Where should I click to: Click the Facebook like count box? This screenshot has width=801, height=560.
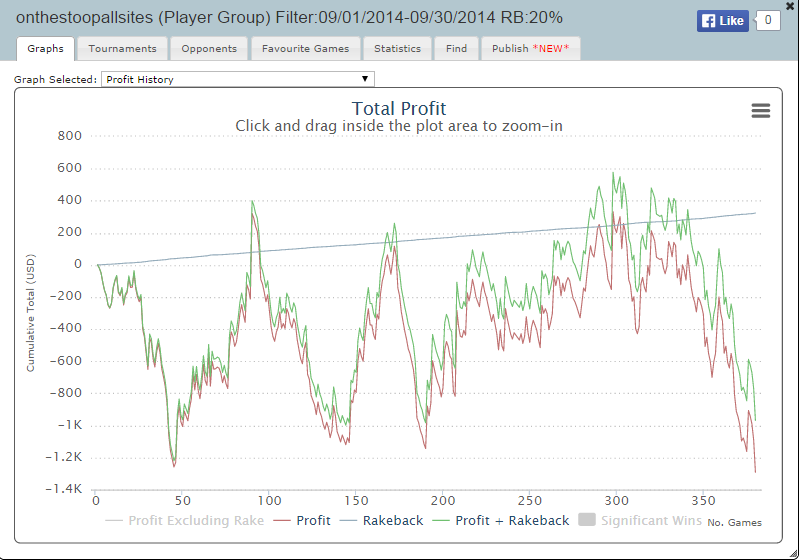click(x=767, y=20)
